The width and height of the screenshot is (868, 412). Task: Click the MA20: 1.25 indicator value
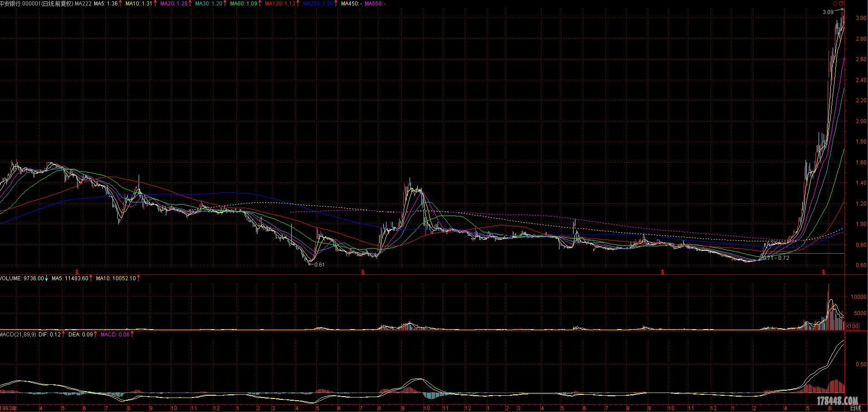(174, 3)
